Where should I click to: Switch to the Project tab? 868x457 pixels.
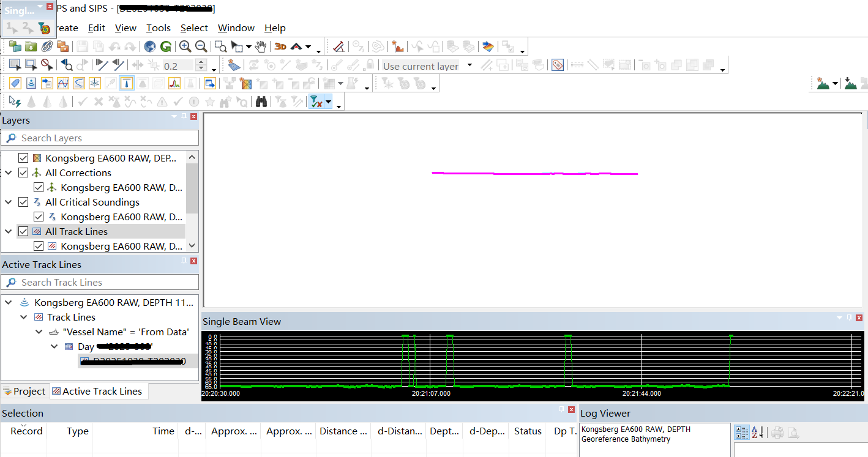24,391
